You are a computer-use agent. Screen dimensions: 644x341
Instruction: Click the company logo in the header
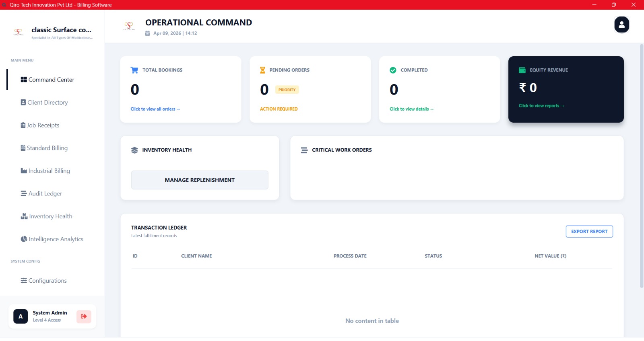coord(129,26)
